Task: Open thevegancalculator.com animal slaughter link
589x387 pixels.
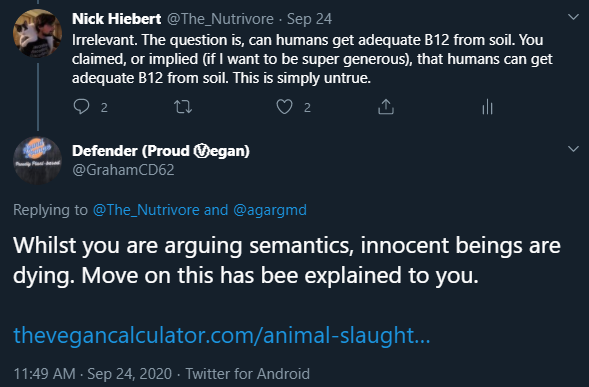Action: pyautogui.click(x=222, y=336)
